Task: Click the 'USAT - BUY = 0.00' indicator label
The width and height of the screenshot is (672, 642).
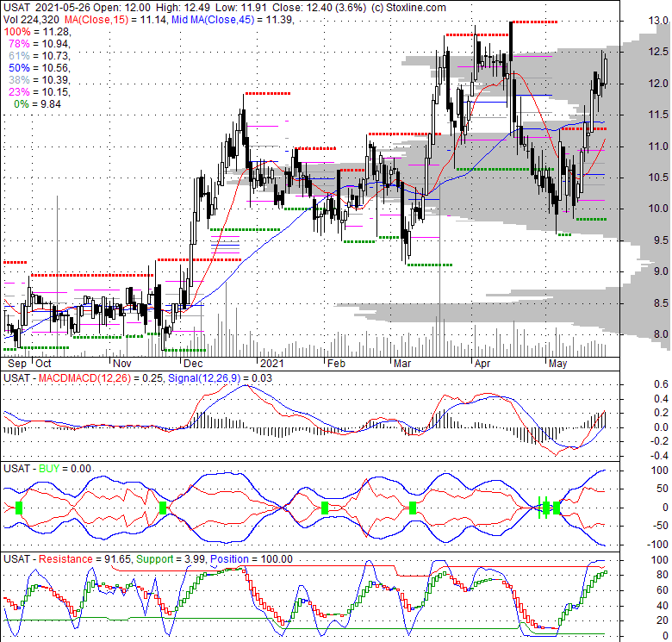Action: pos(47,469)
